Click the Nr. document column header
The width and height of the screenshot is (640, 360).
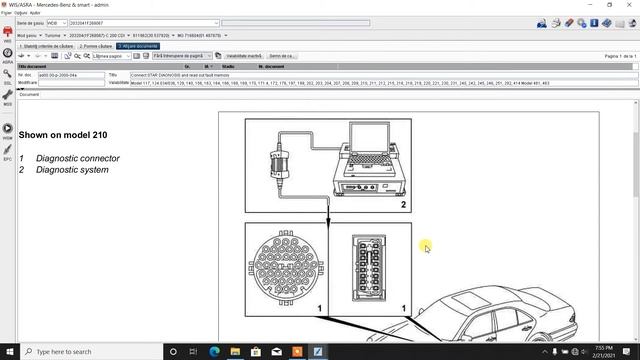pyautogui.click(x=271, y=67)
